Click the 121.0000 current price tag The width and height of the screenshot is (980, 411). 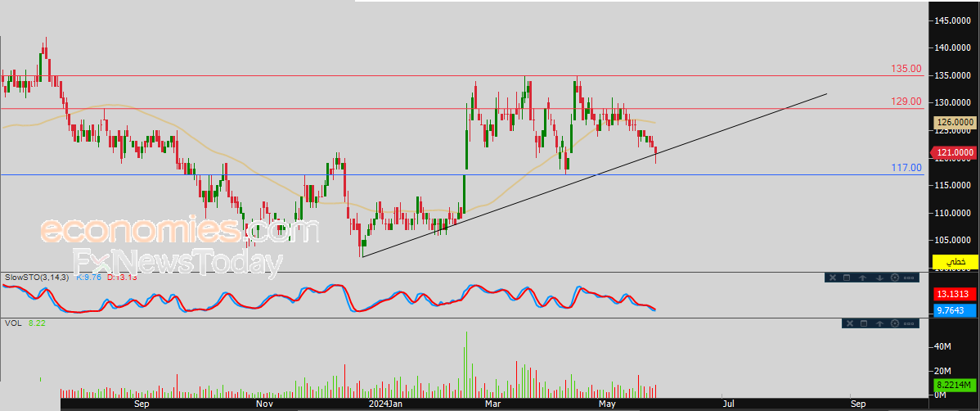click(955, 152)
